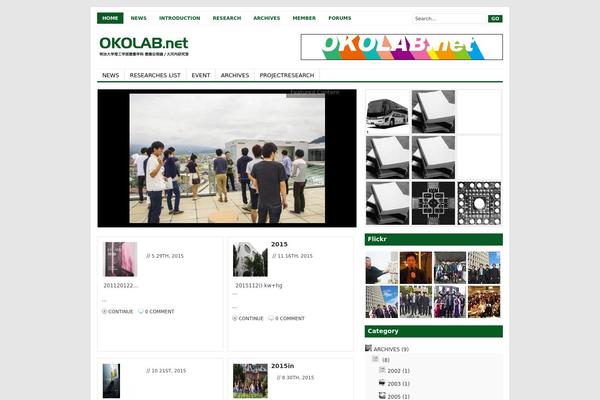Click the folder icon beside ARCHIVES (9)
This screenshot has width=600, height=400.
(368, 348)
